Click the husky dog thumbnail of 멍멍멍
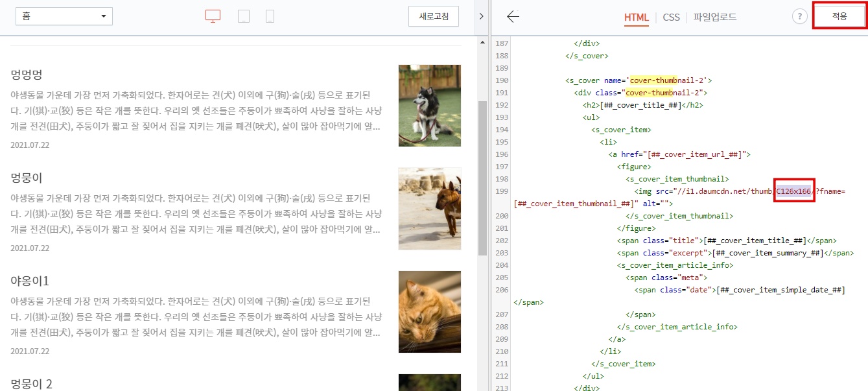This screenshot has height=391, width=868. coord(430,105)
